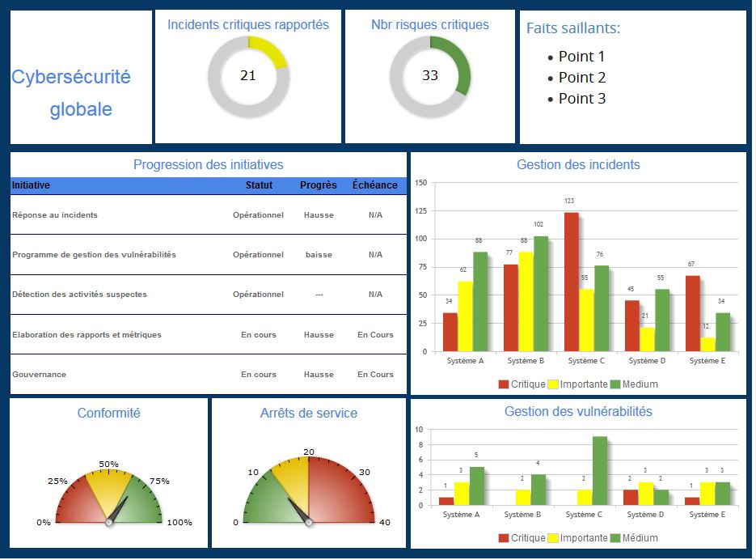Image resolution: width=756 pixels, height=560 pixels.
Task: Select Elaboration des rapports et métriques initiative
Action: [x=87, y=334]
